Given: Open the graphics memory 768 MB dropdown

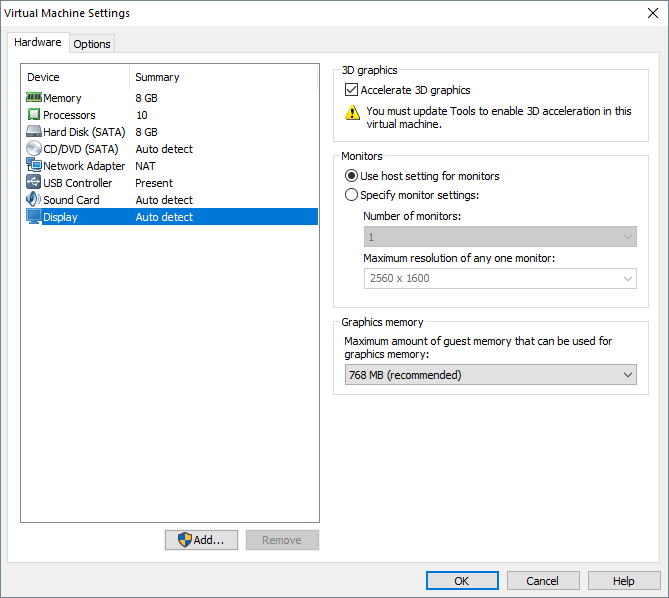Looking at the screenshot, I should coord(489,375).
